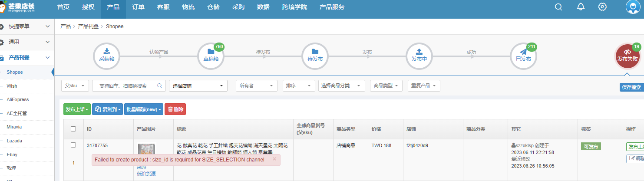Tick the checkbox for product 31707755

pyautogui.click(x=73, y=145)
